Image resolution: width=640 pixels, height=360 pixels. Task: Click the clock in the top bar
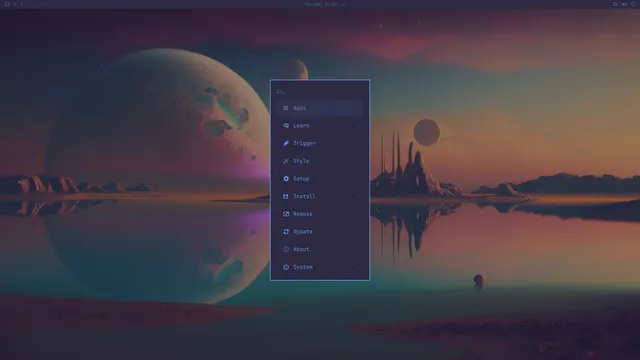pyautogui.click(x=320, y=4)
